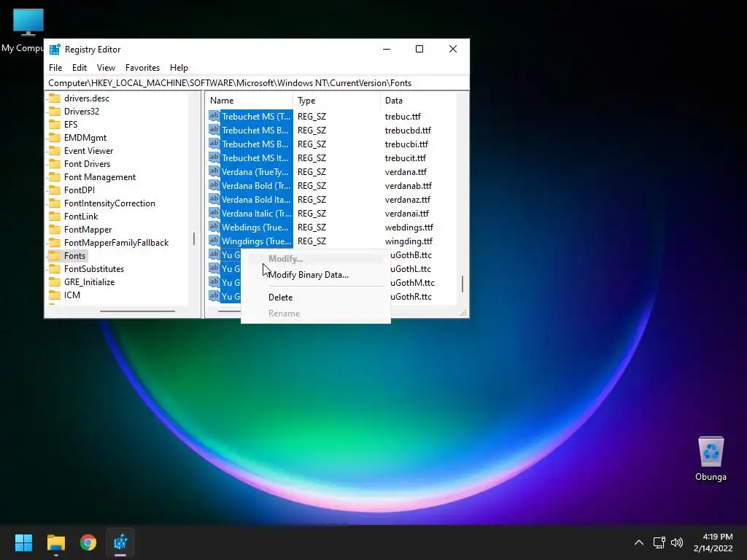Click the trebucbi.ttf data cell
This screenshot has height=560, width=747.
(406, 144)
